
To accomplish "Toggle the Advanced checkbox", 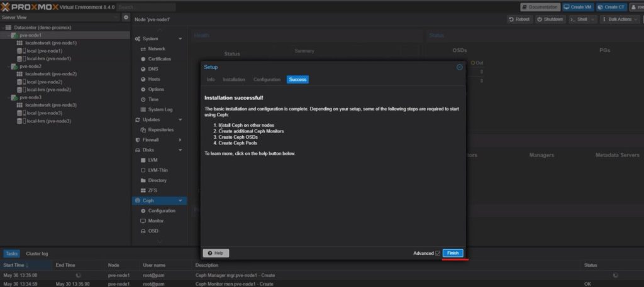I will [x=438, y=253].
